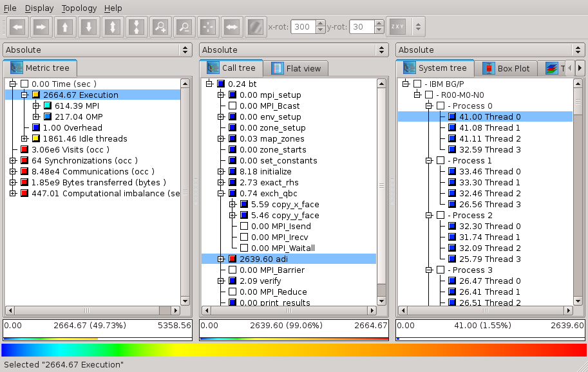Click the zoom out magnifier icon
Image resolution: width=588 pixels, height=372 pixels.
(x=184, y=27)
